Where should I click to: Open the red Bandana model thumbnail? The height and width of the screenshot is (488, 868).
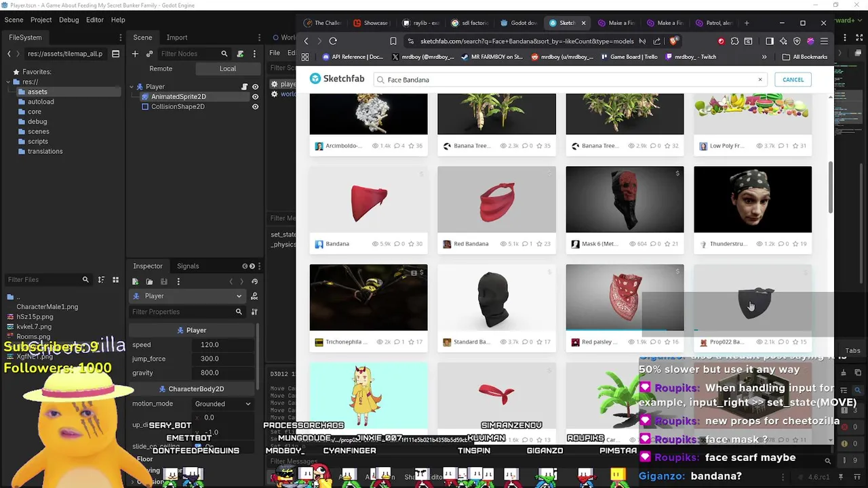369,199
